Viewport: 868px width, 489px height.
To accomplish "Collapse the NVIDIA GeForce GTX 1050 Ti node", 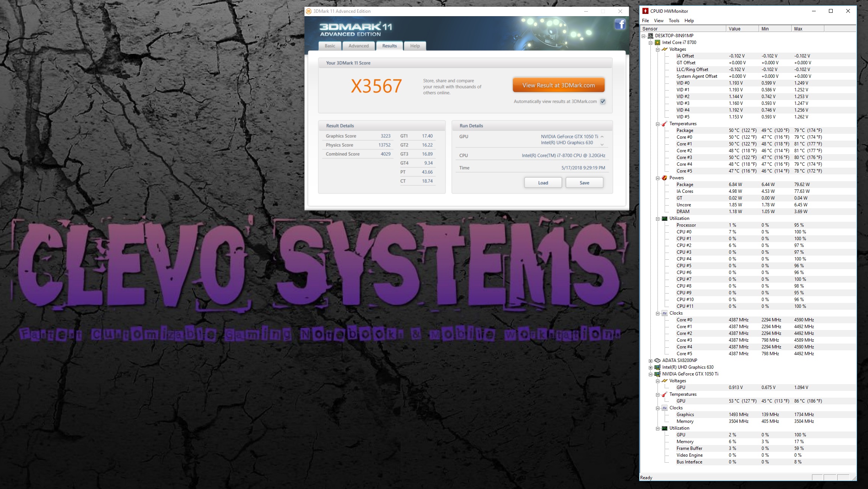I will point(651,374).
